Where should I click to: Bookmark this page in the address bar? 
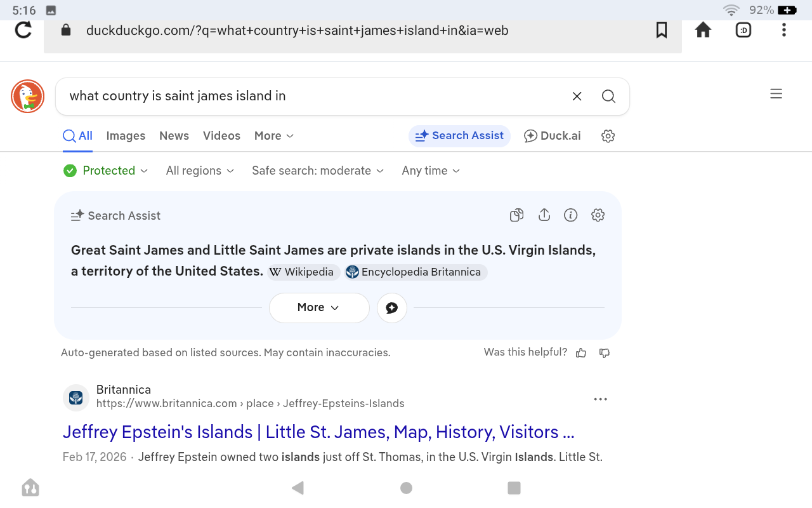click(x=661, y=30)
